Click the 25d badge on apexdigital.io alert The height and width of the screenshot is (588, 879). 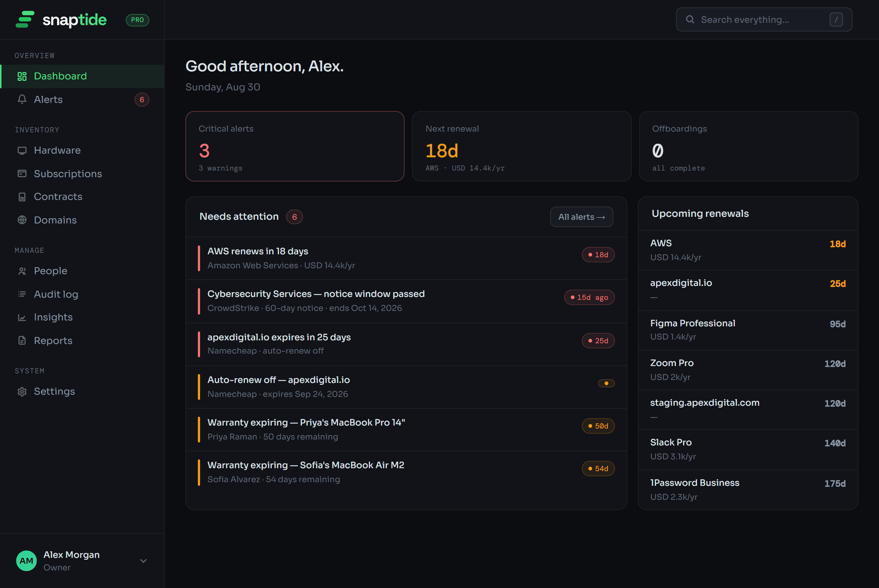tap(598, 341)
